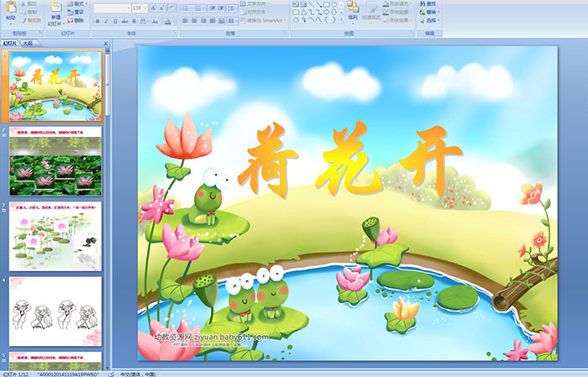Expand the Select (选择) dropdown
Screen dimensions: 588x377
point(430,20)
